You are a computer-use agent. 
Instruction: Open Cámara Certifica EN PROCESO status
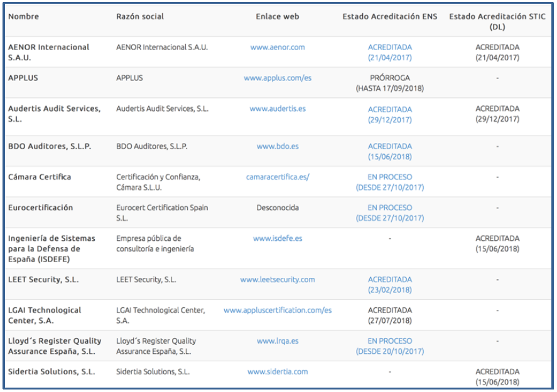coord(390,182)
